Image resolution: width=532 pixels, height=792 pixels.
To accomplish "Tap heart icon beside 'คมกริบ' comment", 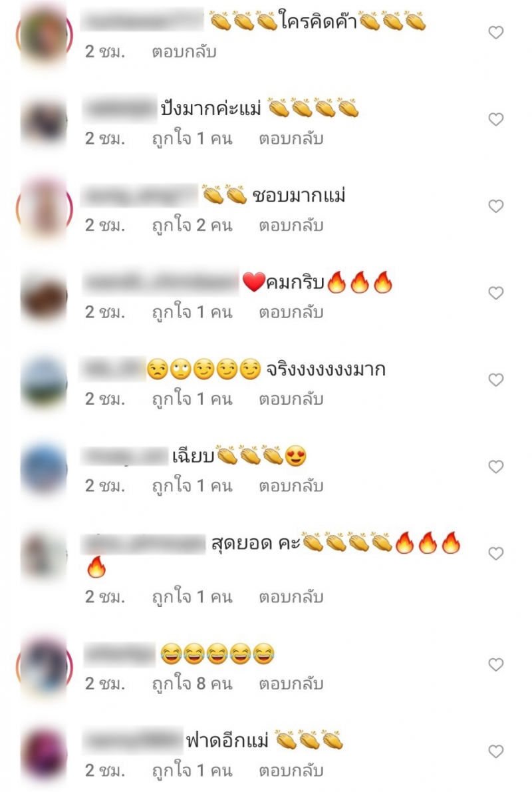I will click(495, 294).
